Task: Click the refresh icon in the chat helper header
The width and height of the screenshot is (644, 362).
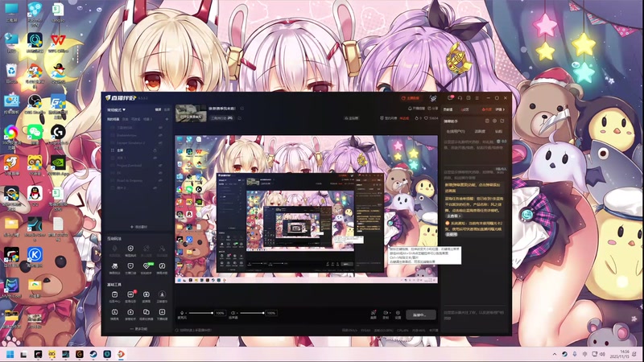Action: point(502,121)
